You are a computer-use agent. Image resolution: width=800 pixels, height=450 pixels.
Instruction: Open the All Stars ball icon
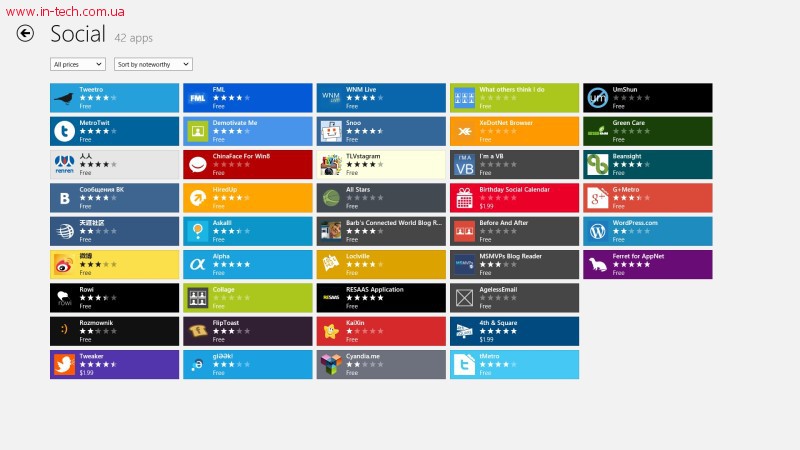coord(331,198)
